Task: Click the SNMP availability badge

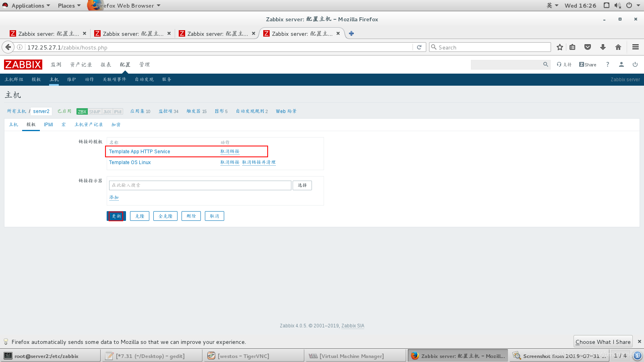Action: (95, 111)
